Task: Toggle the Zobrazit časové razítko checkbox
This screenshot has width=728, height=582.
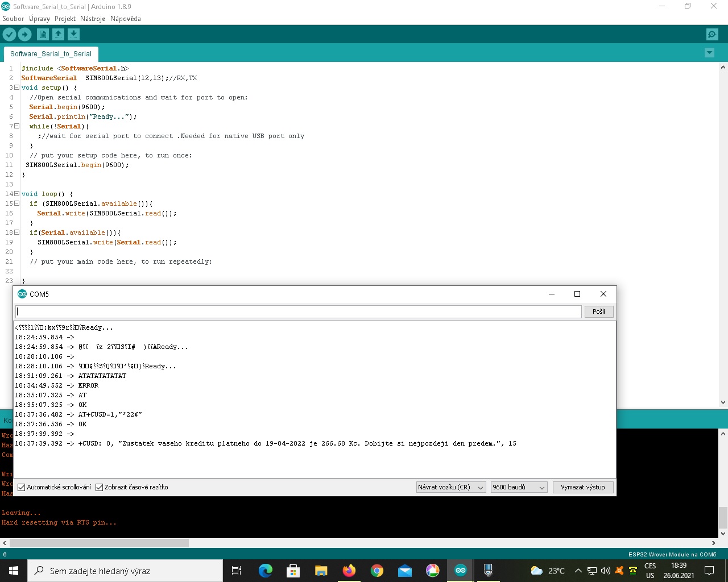Action: (100, 487)
